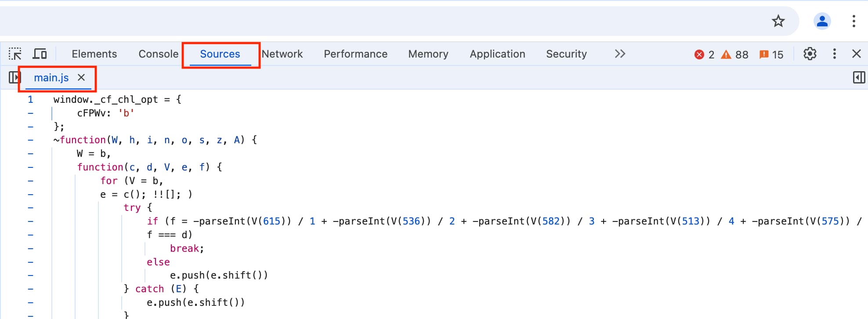Open DevTools settings gear
The width and height of the screenshot is (868, 319).
(x=810, y=54)
